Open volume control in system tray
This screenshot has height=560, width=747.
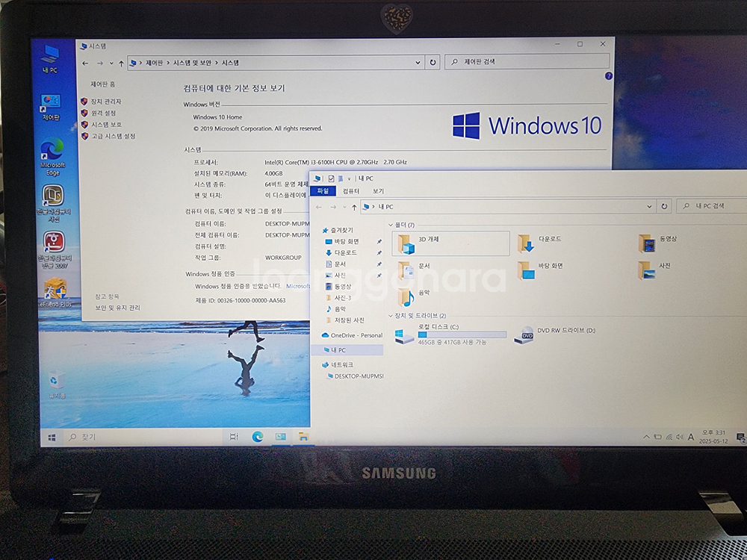click(x=679, y=437)
